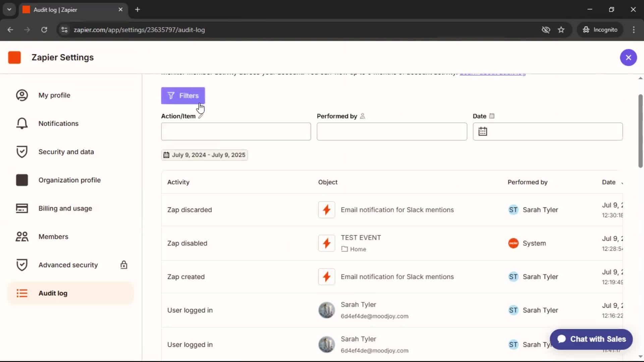Screen dimensions: 644x362
Task: Click the Zap disabled activity row
Action: coord(392,243)
